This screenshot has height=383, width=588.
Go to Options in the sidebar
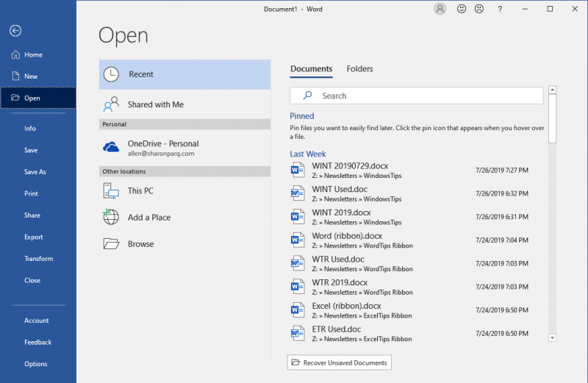(35, 364)
